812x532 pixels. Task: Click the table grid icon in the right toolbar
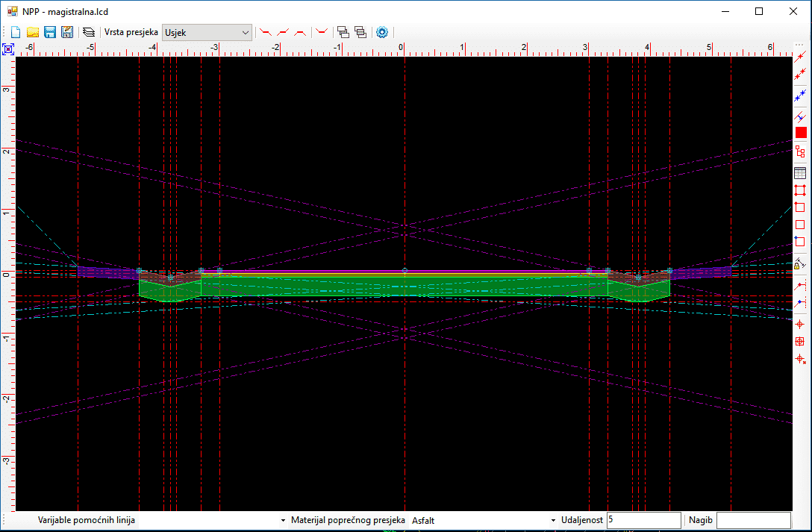point(801,173)
